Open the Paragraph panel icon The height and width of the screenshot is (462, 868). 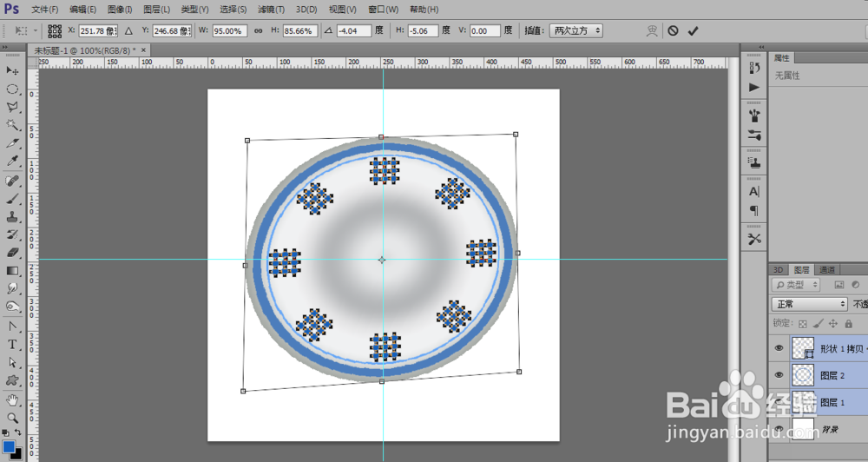click(x=754, y=210)
